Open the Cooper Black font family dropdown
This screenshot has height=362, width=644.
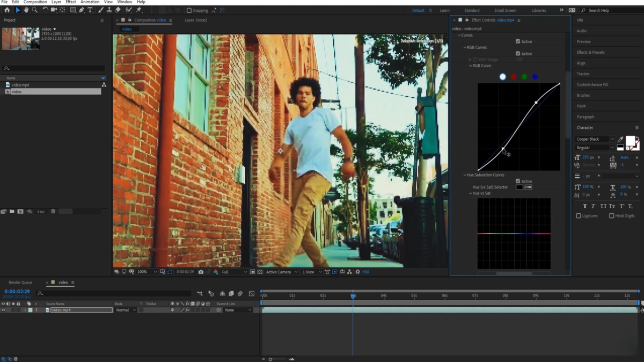pyautogui.click(x=595, y=139)
